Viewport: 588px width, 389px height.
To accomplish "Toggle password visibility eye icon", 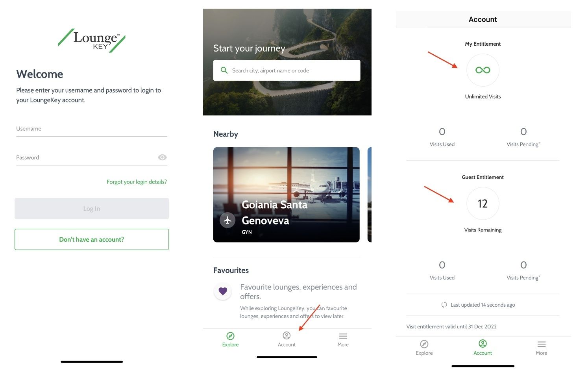I will [162, 157].
